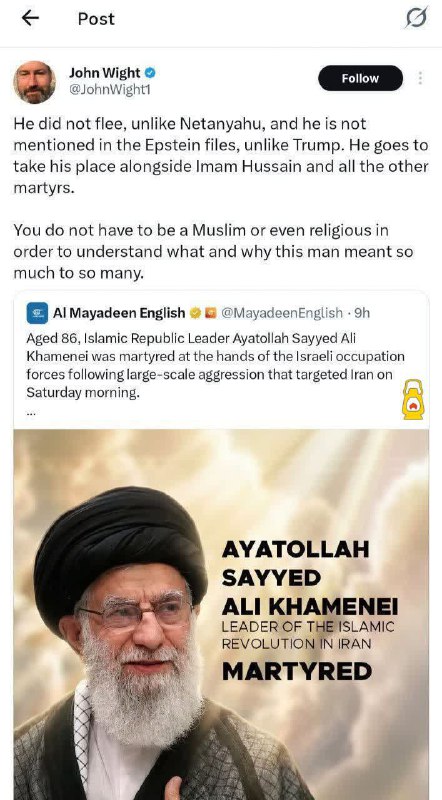The image size is (442, 800).
Task: Tap the orange affiliate badge beside Al Mayadeen
Action: point(211,313)
